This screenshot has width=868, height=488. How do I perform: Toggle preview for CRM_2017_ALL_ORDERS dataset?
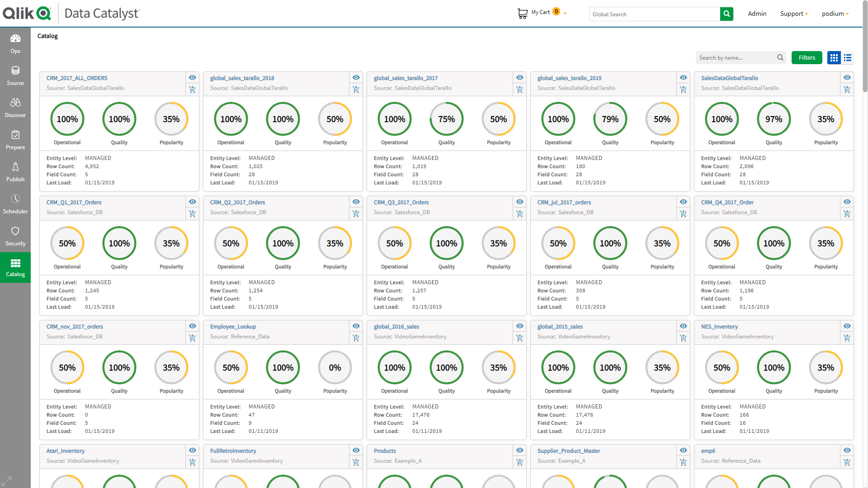click(192, 77)
